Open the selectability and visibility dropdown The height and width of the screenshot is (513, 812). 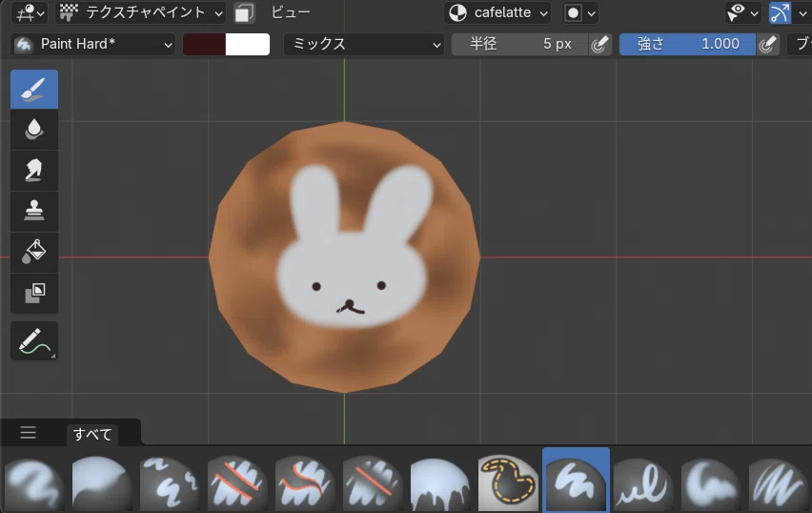tap(742, 13)
